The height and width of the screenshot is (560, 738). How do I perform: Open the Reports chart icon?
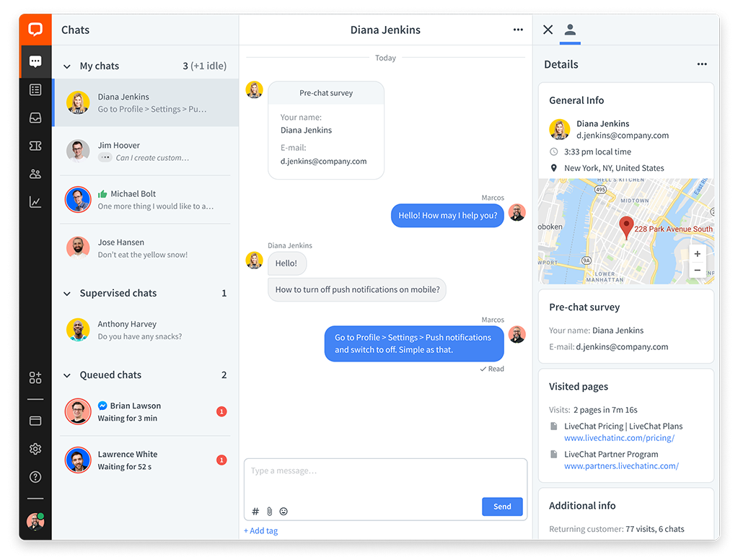[x=35, y=202]
